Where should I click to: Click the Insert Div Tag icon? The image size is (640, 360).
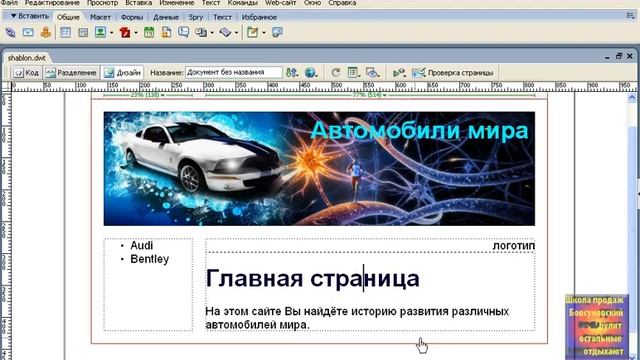[x=83, y=32]
